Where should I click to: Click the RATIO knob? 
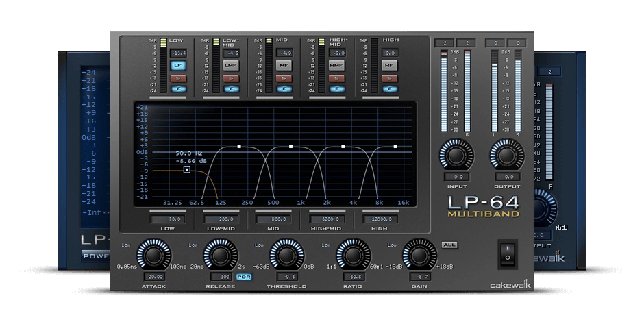click(354, 256)
